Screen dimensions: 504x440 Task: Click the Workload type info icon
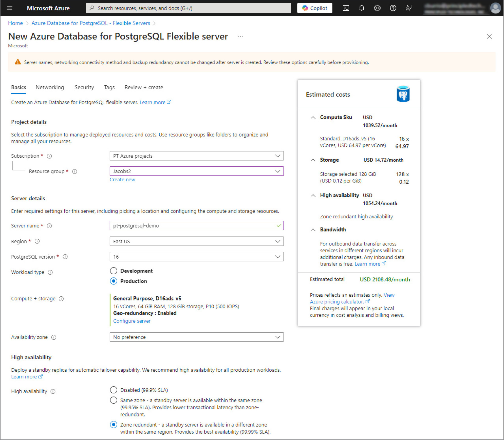[50, 272]
